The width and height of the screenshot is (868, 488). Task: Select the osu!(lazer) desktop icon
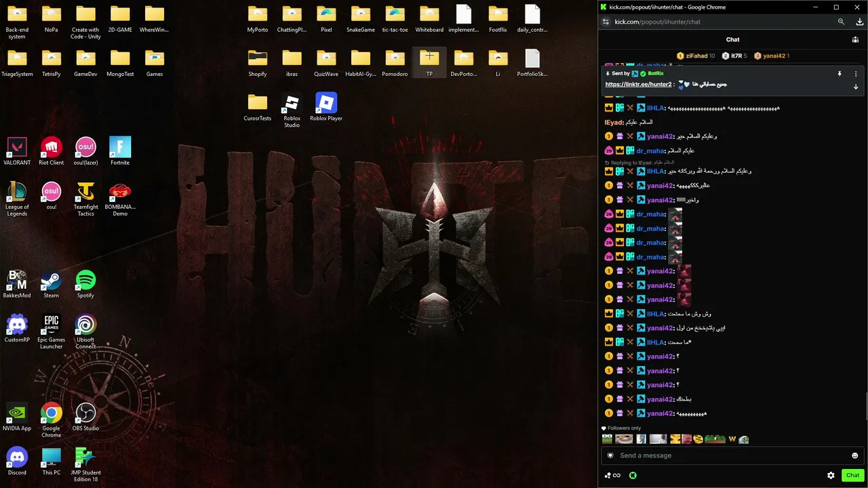point(85,152)
